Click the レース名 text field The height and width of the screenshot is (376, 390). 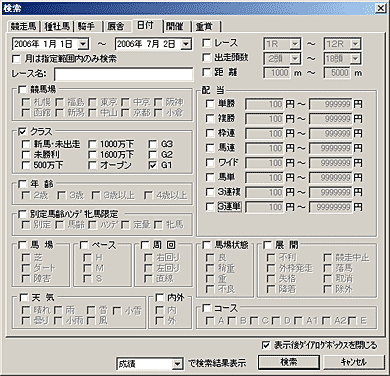(124, 74)
